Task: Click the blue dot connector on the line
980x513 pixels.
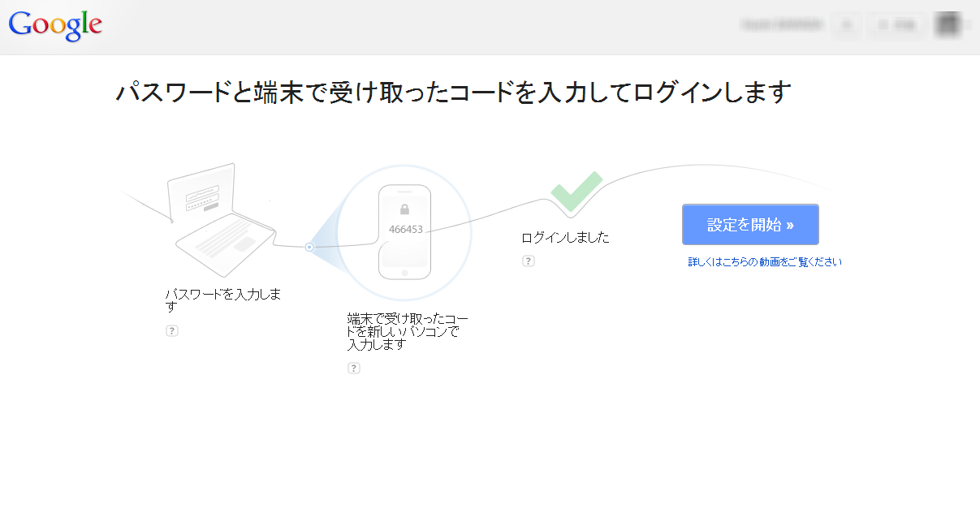Action: point(309,247)
